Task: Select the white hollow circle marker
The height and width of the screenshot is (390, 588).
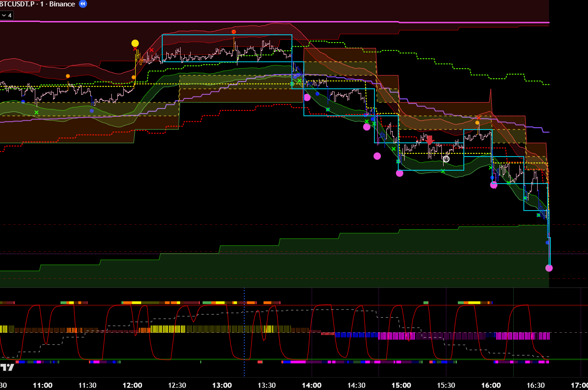Action: 446,159
